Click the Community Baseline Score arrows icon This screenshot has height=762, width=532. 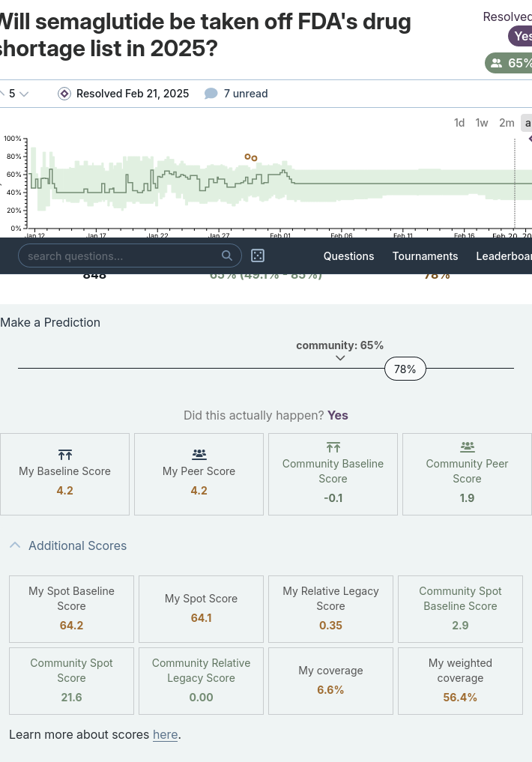pos(333,447)
